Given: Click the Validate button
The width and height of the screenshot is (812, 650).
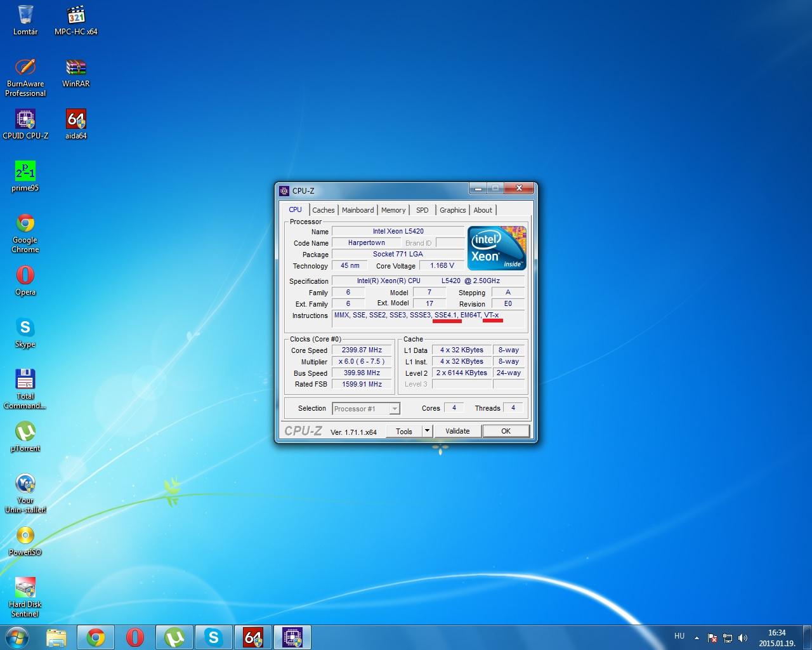Looking at the screenshot, I should point(457,431).
